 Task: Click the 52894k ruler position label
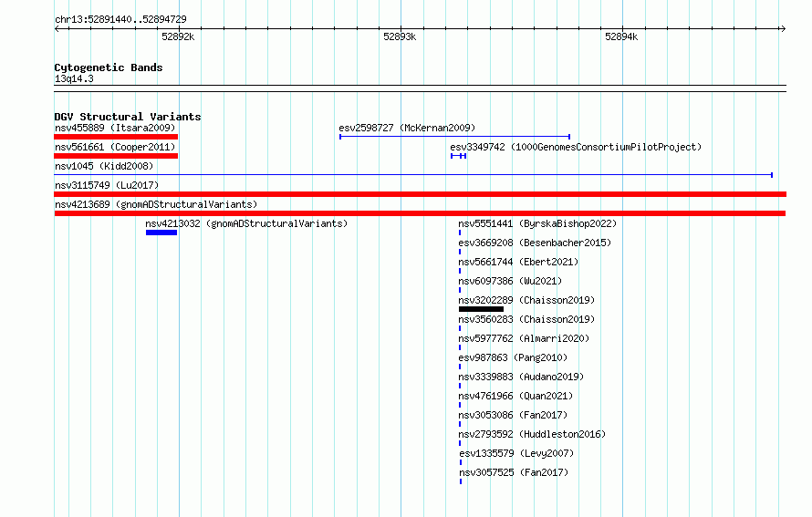pos(621,36)
